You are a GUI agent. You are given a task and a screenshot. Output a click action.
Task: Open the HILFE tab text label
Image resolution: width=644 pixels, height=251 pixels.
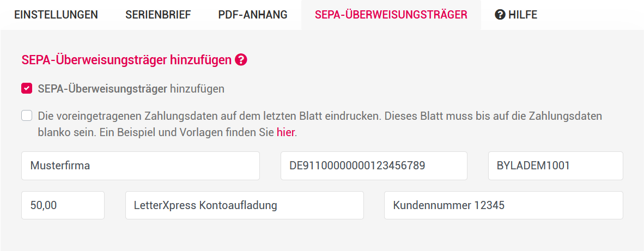523,15
